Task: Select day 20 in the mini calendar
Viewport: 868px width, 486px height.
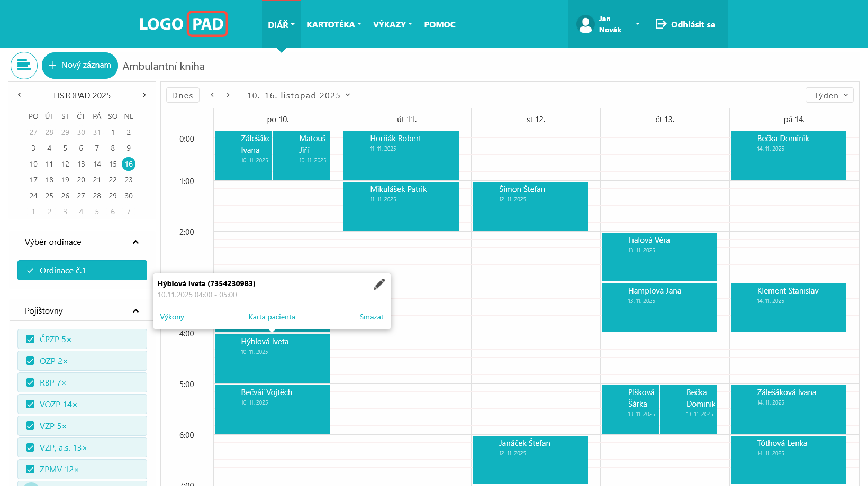Action: click(81, 180)
